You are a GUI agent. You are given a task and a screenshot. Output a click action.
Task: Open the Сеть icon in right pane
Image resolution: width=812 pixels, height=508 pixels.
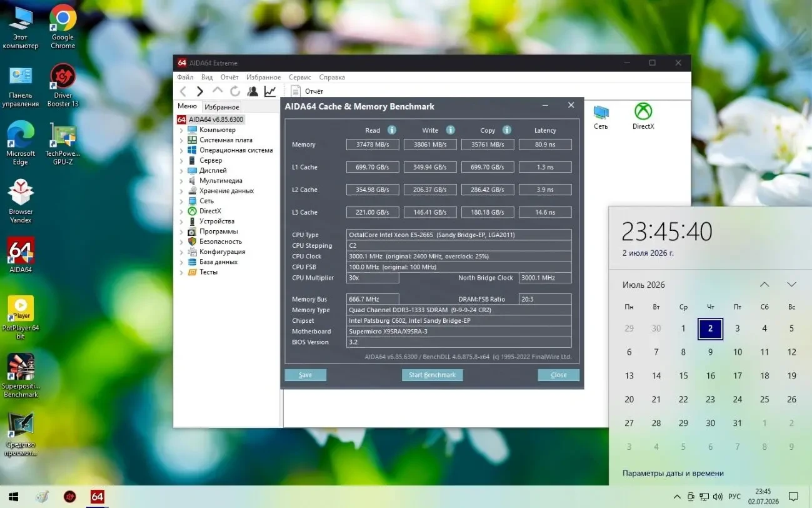coord(601,117)
